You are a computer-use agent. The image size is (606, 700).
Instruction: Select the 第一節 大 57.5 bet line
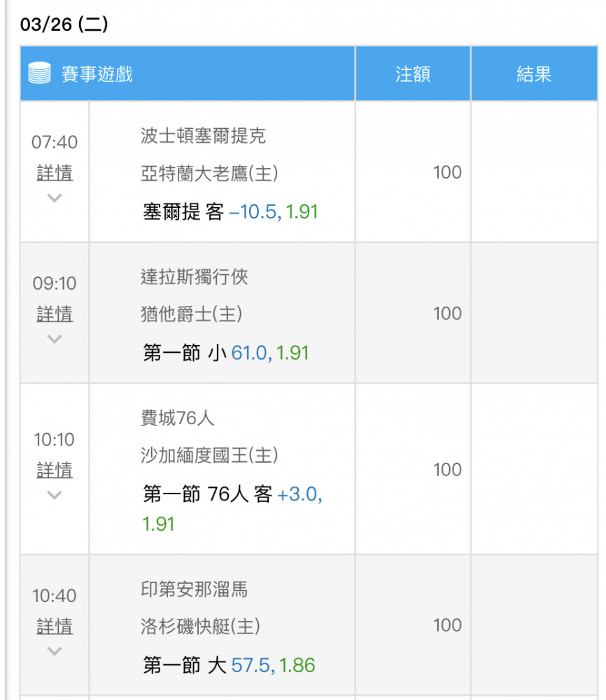pyautogui.click(x=228, y=665)
